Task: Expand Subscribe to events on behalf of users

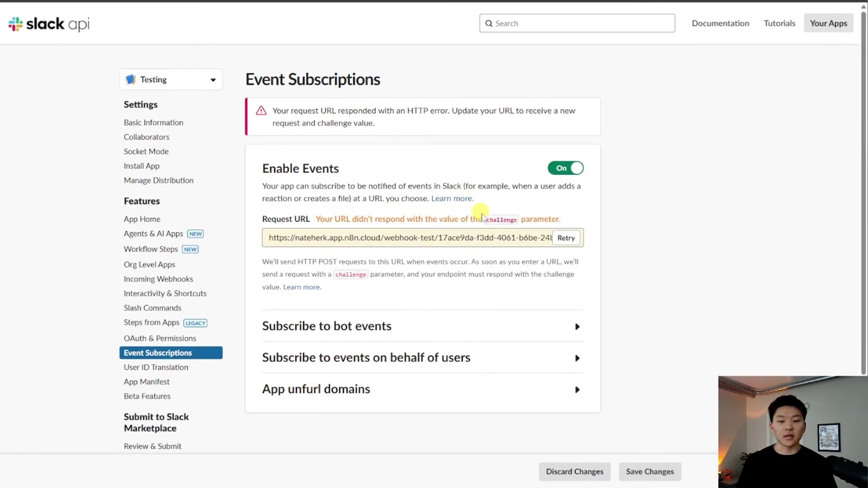Action: [x=422, y=358]
